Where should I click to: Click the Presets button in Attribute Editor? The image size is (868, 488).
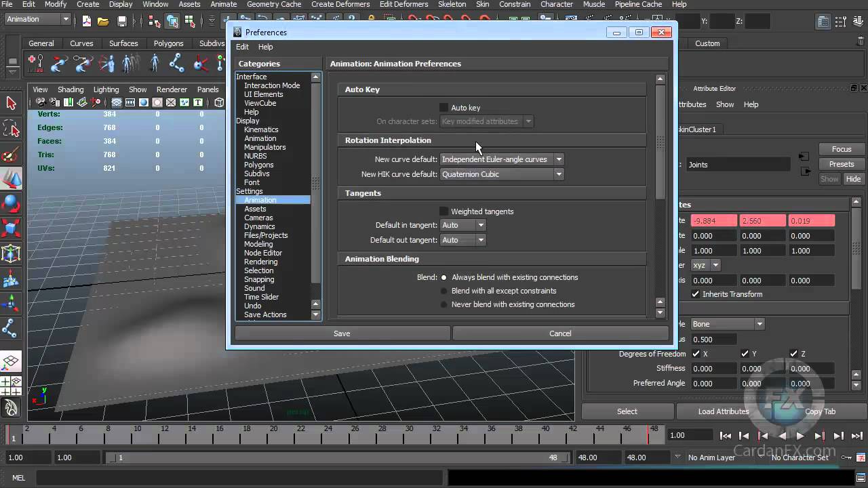tap(842, 164)
